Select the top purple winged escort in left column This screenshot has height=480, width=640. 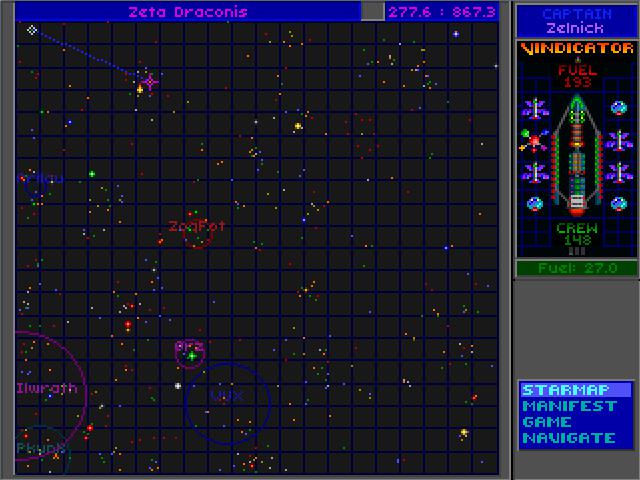(535, 109)
